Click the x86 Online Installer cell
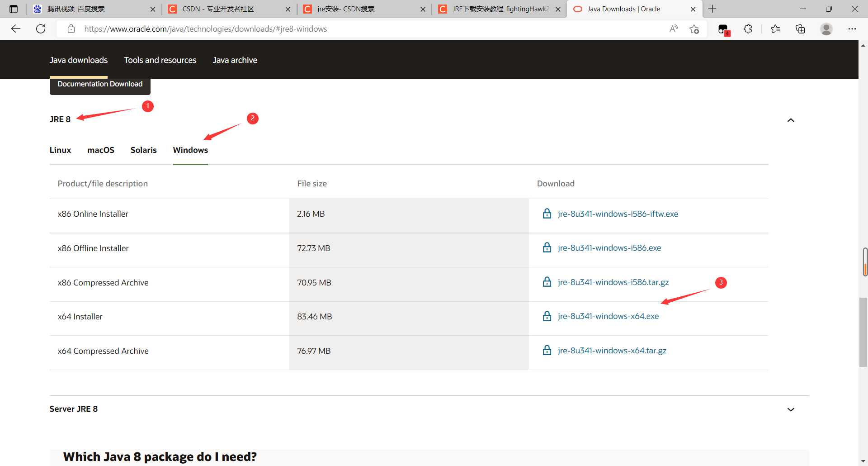 pyautogui.click(x=170, y=216)
